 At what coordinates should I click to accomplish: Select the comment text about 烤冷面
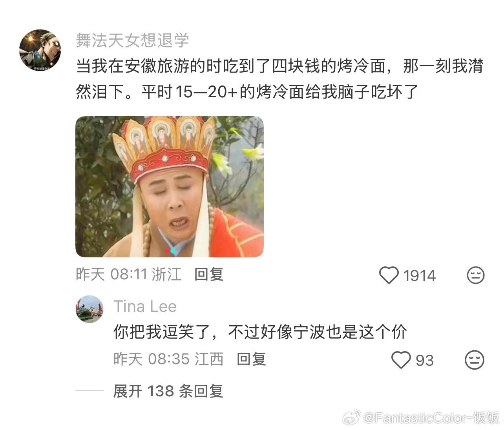(279, 79)
